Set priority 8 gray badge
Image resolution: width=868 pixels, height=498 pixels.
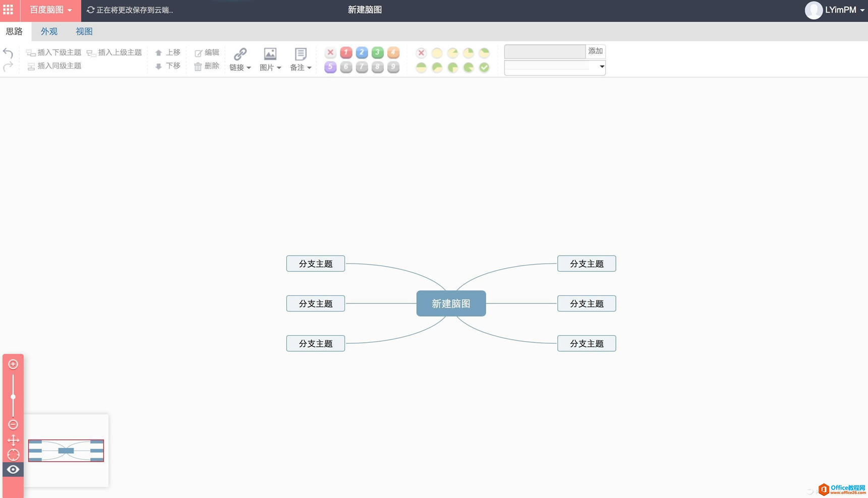[377, 67]
